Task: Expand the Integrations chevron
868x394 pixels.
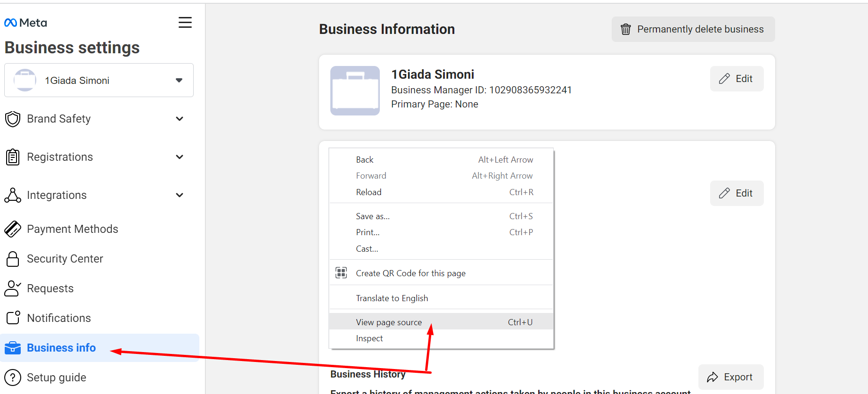Action: (180, 195)
